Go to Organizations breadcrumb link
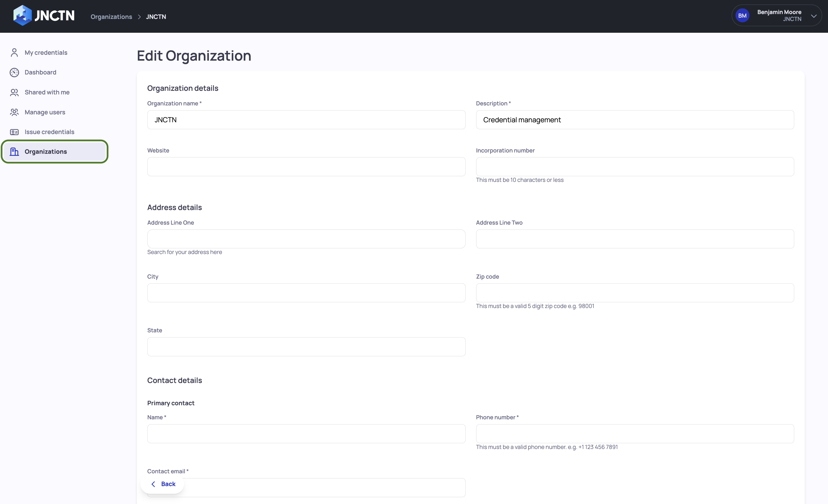The height and width of the screenshot is (504, 828). pos(111,17)
